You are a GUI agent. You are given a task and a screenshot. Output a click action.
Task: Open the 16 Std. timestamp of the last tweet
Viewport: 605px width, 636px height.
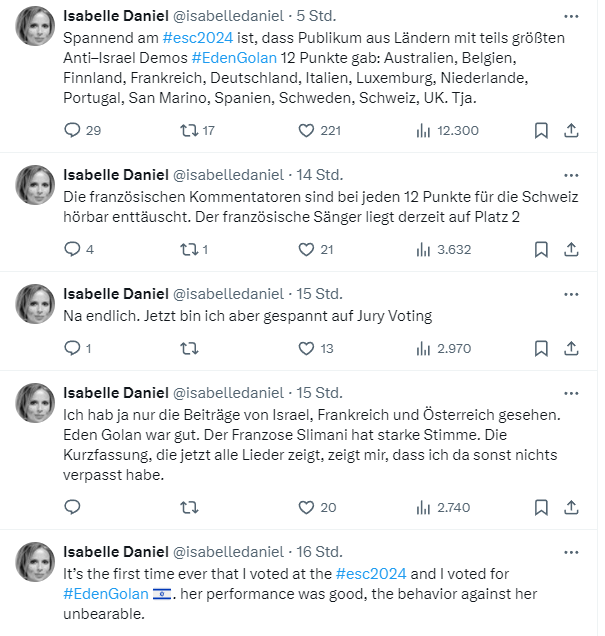tap(319, 552)
